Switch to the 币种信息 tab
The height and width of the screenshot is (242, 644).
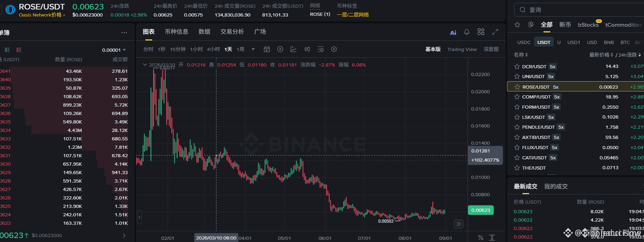point(177,32)
